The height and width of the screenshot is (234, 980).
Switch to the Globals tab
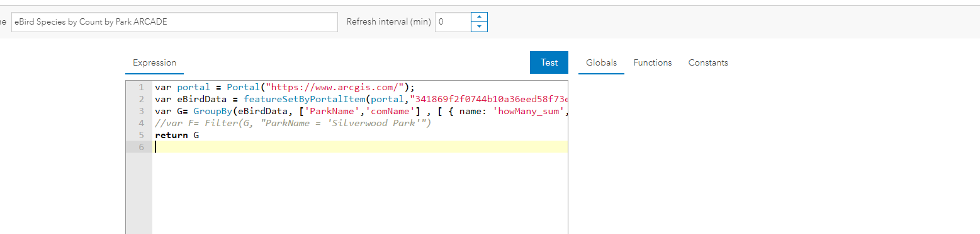tap(601, 62)
